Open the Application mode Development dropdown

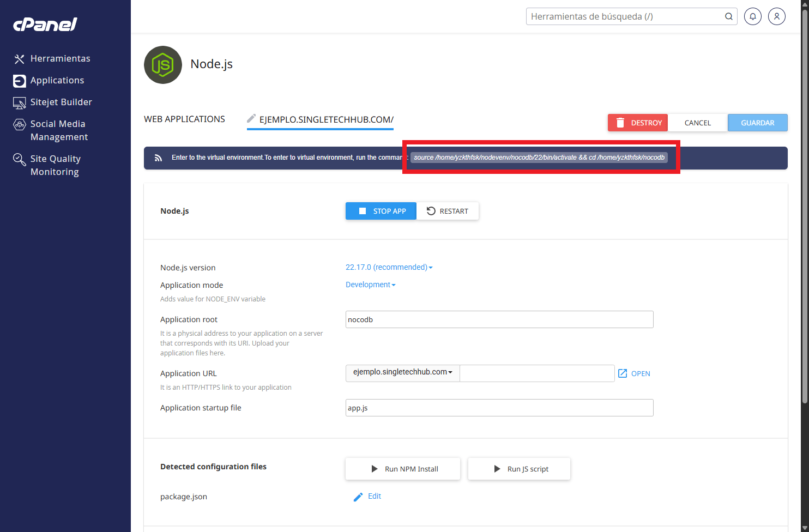pos(371,285)
